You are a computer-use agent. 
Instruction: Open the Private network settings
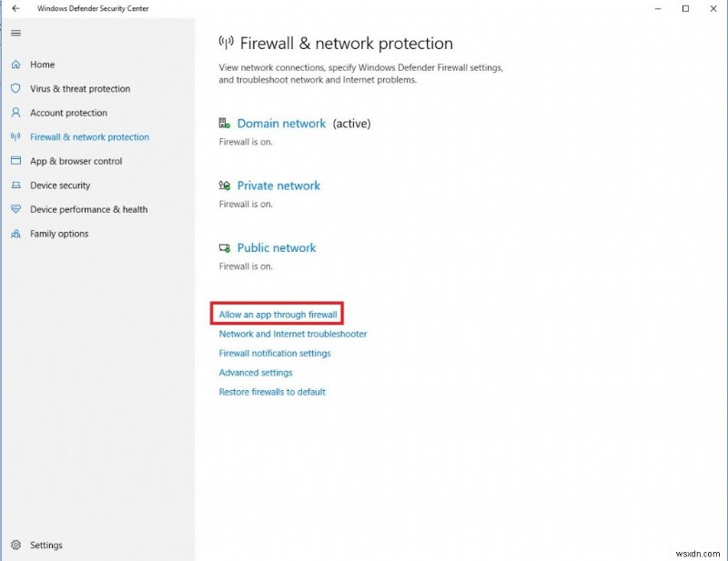tap(278, 185)
